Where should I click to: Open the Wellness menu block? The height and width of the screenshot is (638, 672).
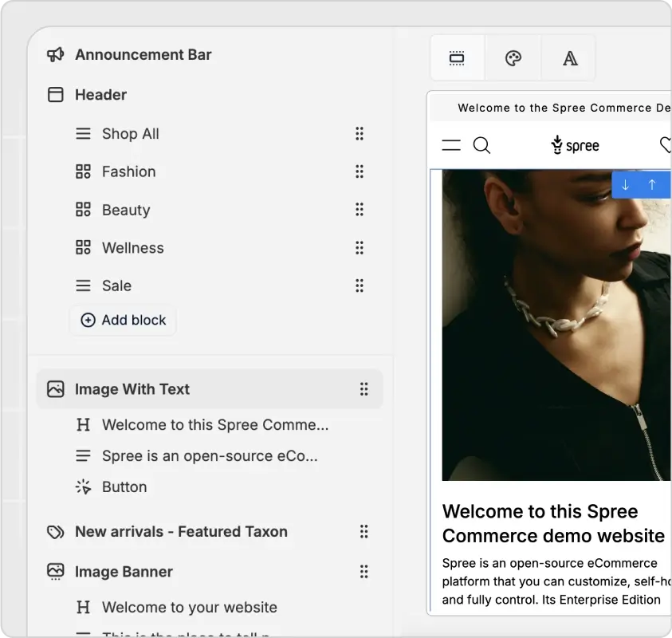[132, 248]
